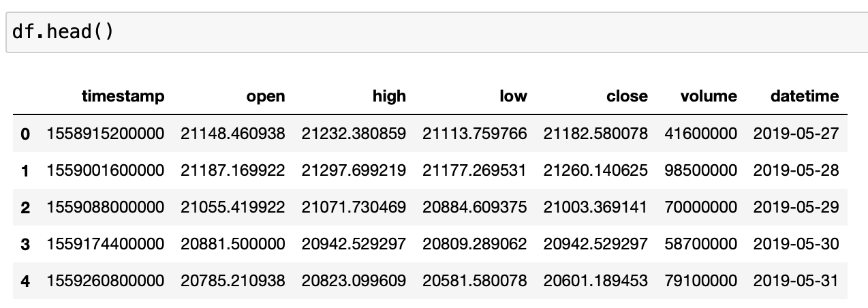Select row index 1
Viewport: 868px width, 308px height.
coord(25,170)
